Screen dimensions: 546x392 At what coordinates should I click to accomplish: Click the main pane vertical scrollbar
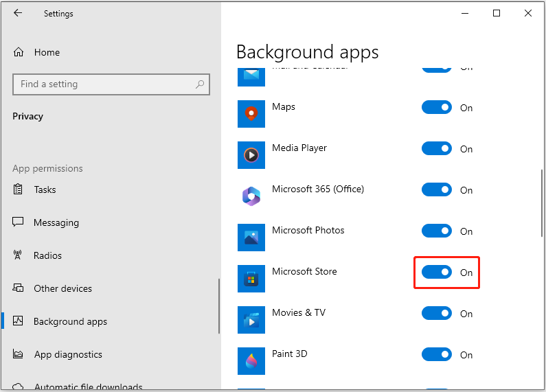[x=542, y=203]
